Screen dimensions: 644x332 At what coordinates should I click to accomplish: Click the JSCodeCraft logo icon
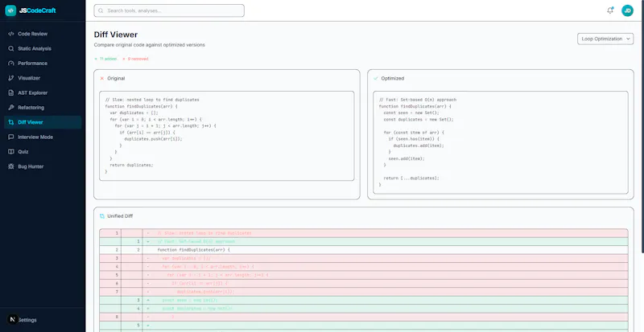[x=10, y=10]
